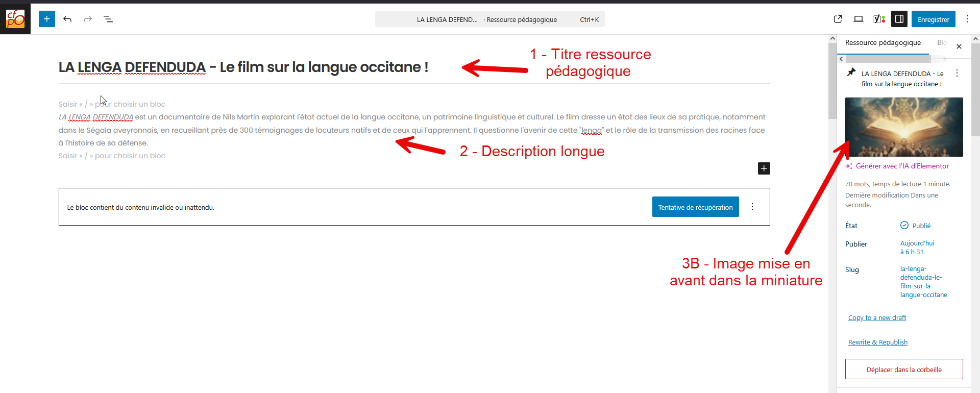Open the block inserter plus button
Screen dimensions: 980x393
point(47,19)
